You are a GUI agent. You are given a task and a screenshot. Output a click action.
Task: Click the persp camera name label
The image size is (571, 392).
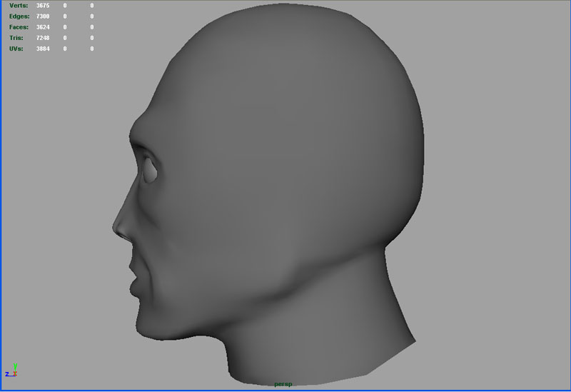[x=283, y=384]
